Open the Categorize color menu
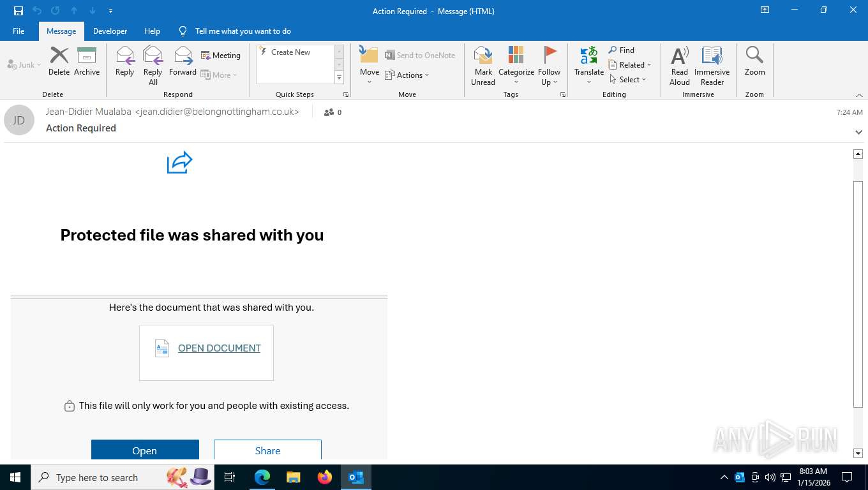Image resolution: width=868 pixels, height=490 pixels. pos(516,66)
